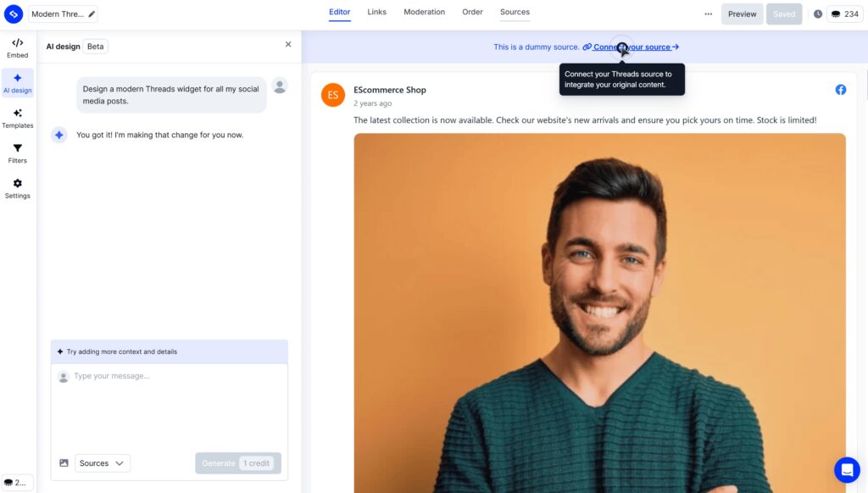Open the Intercom chat bubble
The image size is (868, 493).
[x=846, y=469]
